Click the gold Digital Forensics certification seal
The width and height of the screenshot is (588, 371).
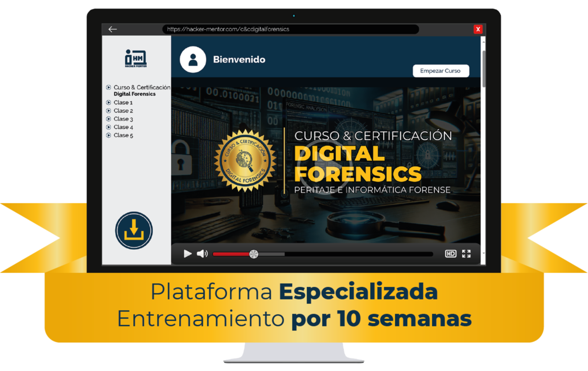click(x=245, y=161)
